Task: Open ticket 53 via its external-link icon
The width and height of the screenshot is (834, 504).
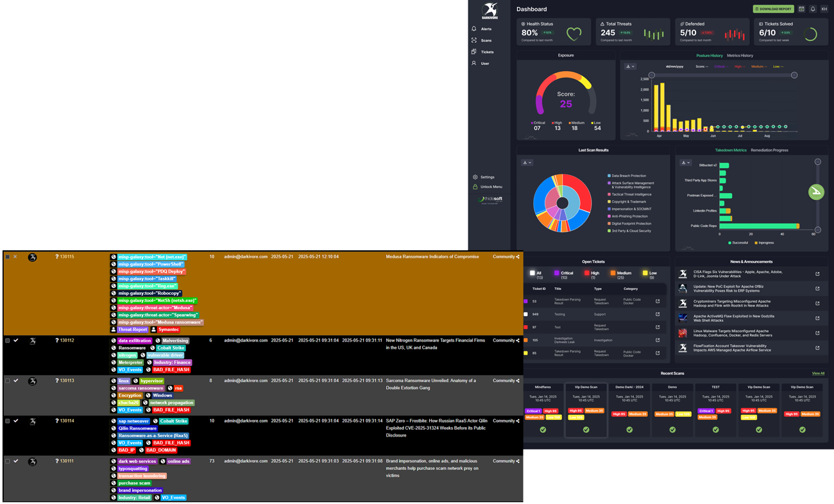Action: pos(658,301)
